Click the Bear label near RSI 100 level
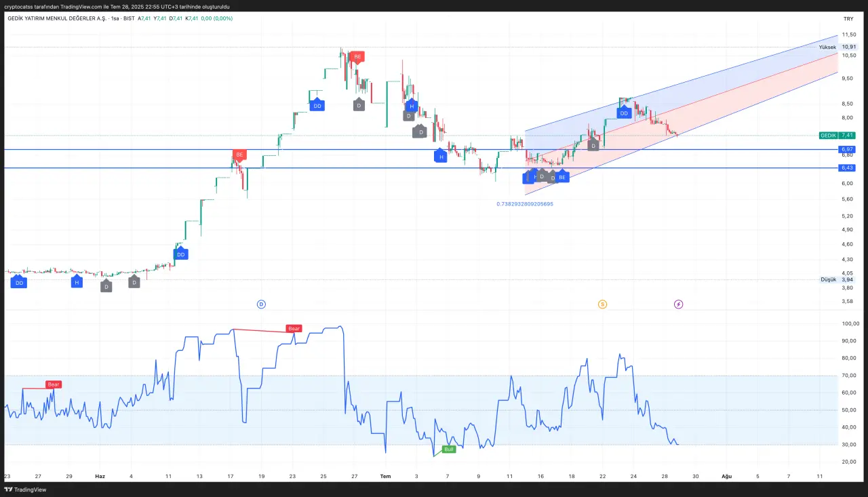The height and width of the screenshot is (497, 868). click(294, 329)
